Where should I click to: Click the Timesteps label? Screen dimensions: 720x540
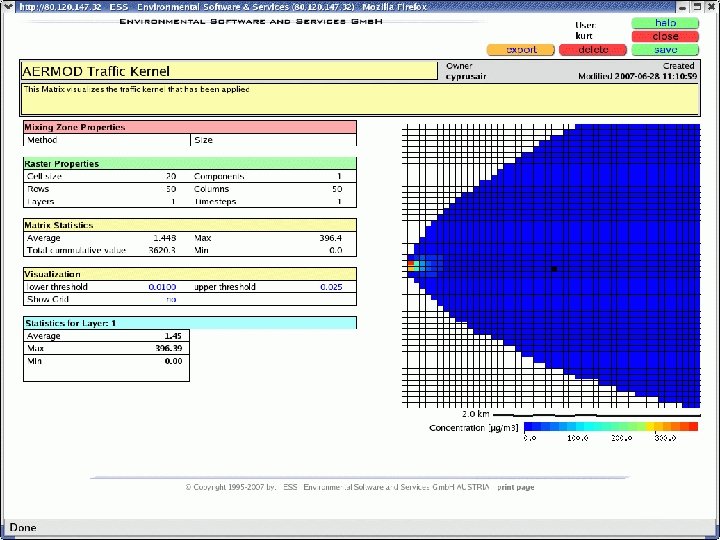[x=215, y=202]
